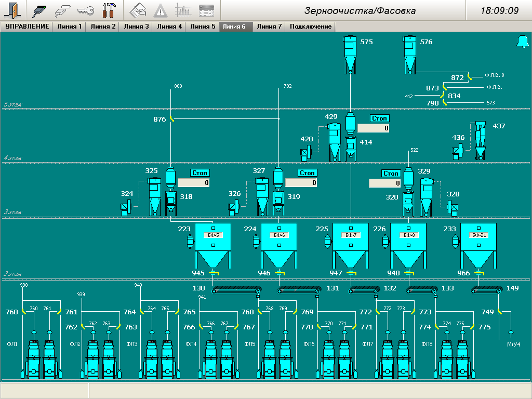The height and width of the screenshot is (399, 532).
Task: Open the bar chart trends icon
Action: coord(183,10)
